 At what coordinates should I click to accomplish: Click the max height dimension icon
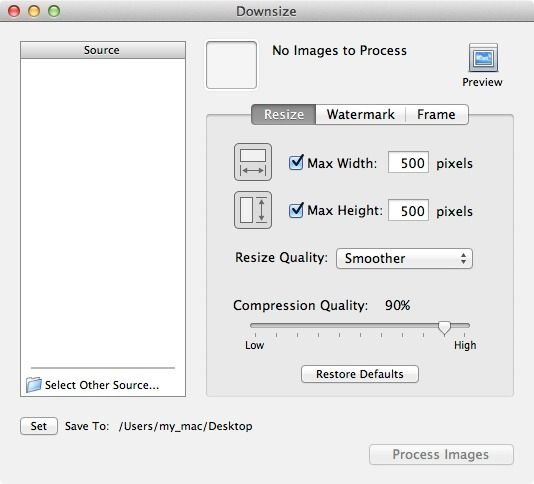253,210
